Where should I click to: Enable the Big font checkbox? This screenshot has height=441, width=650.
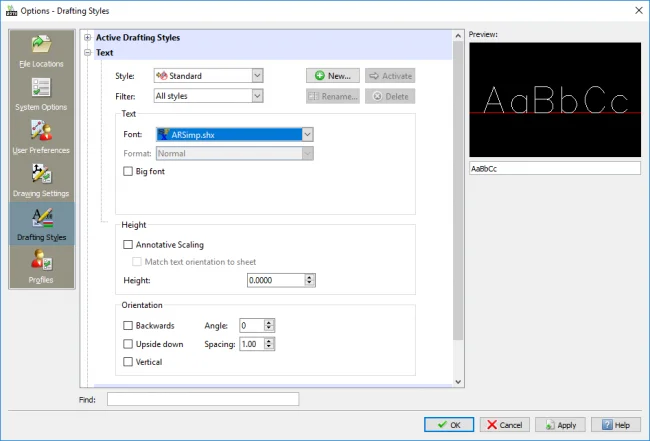tap(127, 172)
